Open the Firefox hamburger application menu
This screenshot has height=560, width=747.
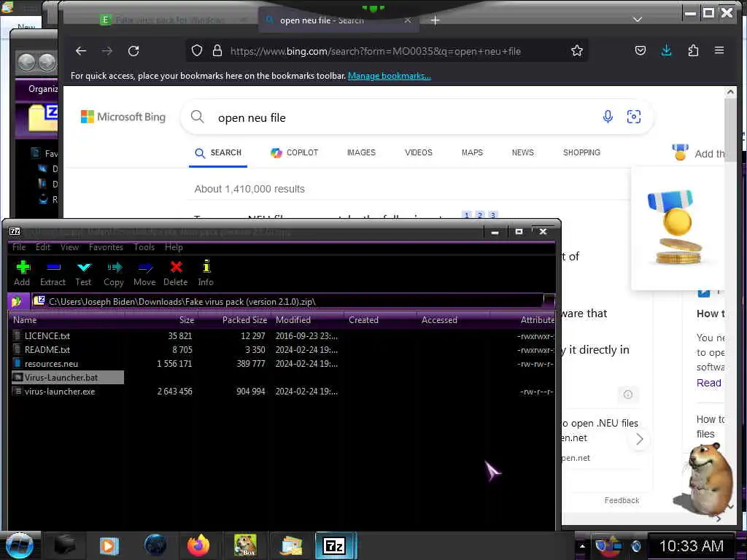[719, 50]
